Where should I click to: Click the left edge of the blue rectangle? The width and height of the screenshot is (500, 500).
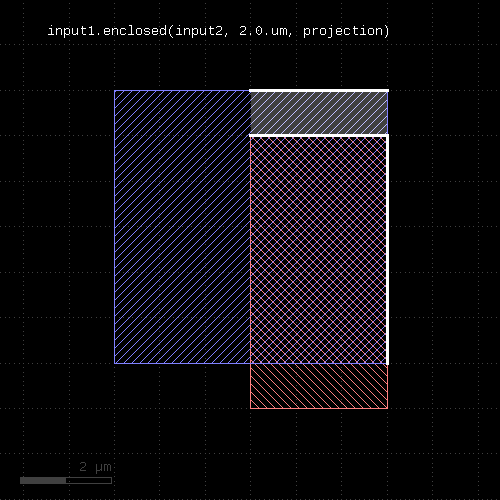(114, 227)
